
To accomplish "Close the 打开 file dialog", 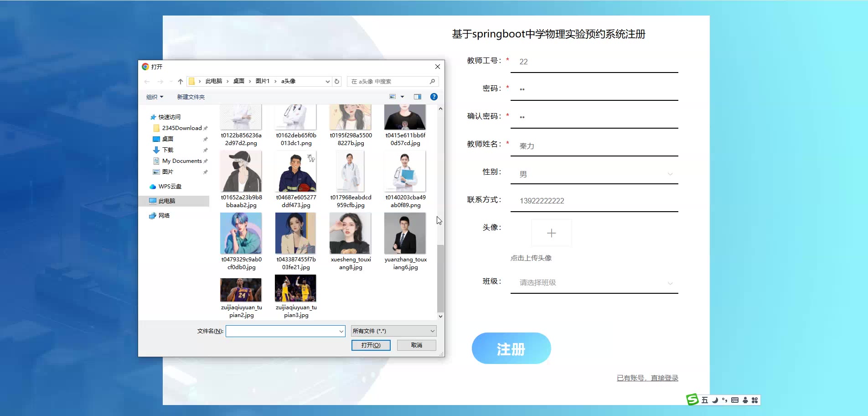I will (x=438, y=67).
